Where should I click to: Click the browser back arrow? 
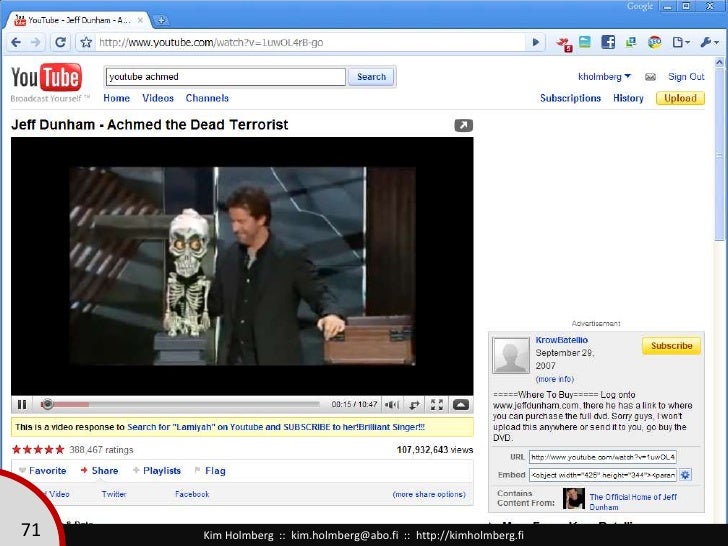[x=16, y=43]
